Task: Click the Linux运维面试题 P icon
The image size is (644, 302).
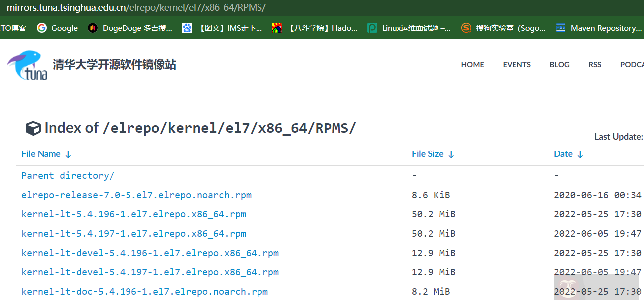Action: click(372, 28)
